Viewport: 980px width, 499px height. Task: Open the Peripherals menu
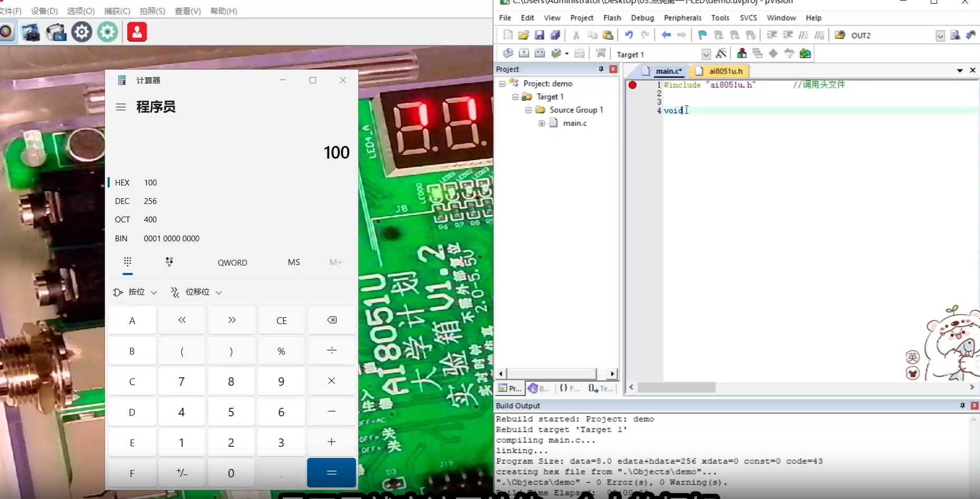click(x=683, y=18)
